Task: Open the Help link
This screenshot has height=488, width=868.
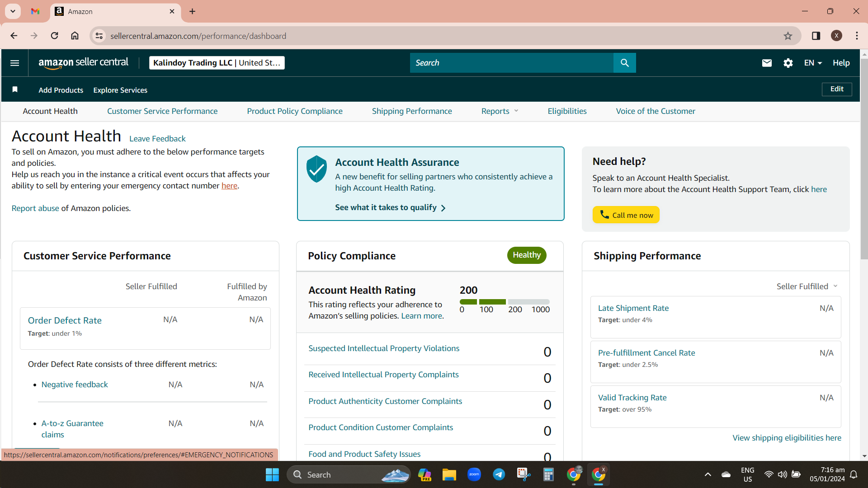Action: pyautogui.click(x=841, y=63)
